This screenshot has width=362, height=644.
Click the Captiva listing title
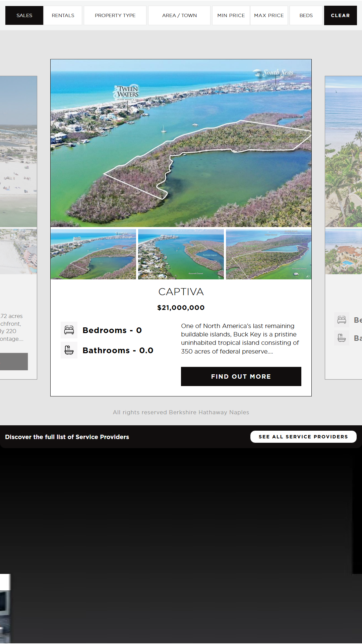[x=181, y=292]
